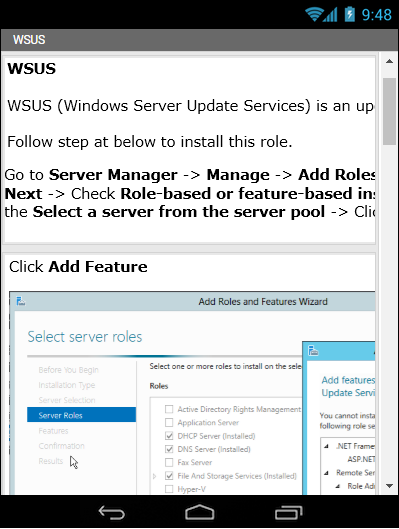The width and height of the screenshot is (399, 529).
Task: Click the 'Select one or more roles' text
Action: [226, 366]
